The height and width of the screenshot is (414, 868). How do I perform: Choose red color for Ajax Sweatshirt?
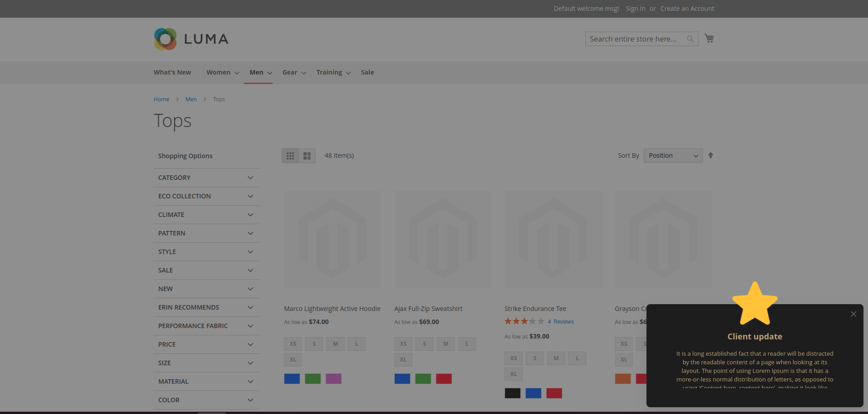444,379
